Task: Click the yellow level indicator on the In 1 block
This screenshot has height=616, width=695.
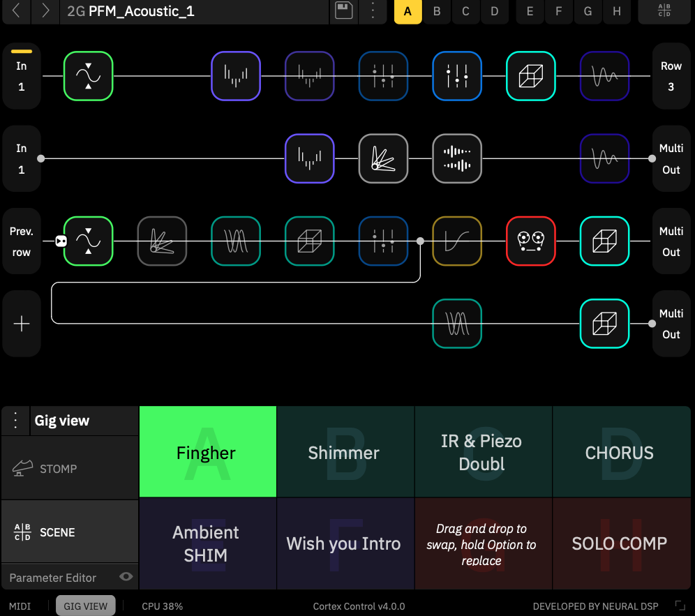Action: click(21, 50)
